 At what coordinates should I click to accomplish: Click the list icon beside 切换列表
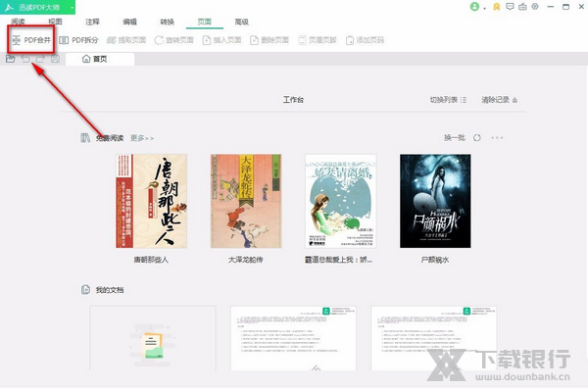pos(464,100)
